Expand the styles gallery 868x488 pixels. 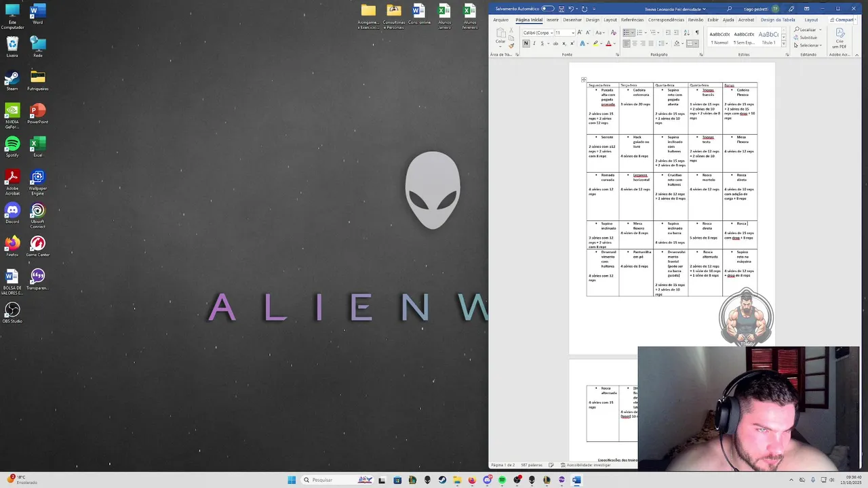tap(784, 44)
